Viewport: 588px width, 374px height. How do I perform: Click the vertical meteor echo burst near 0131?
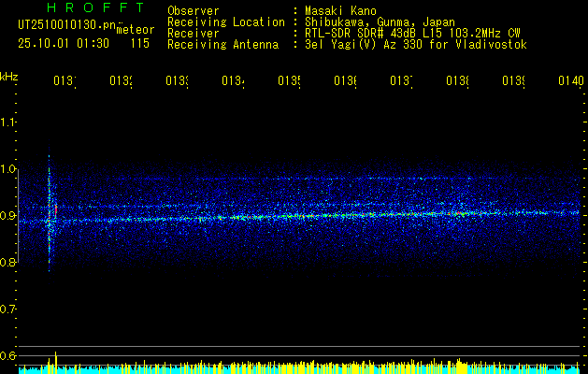click(x=50, y=210)
